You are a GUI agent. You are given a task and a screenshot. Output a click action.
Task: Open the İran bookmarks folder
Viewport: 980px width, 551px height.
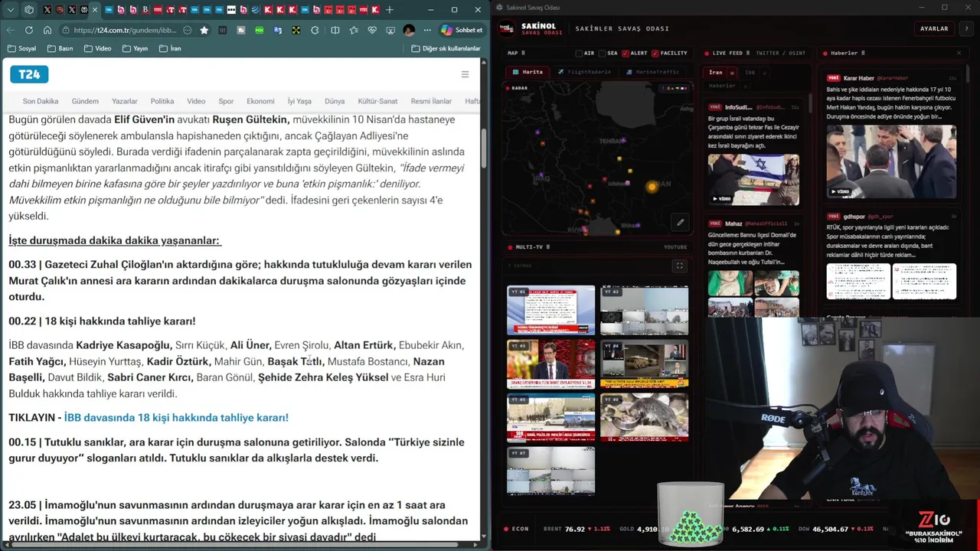(171, 48)
